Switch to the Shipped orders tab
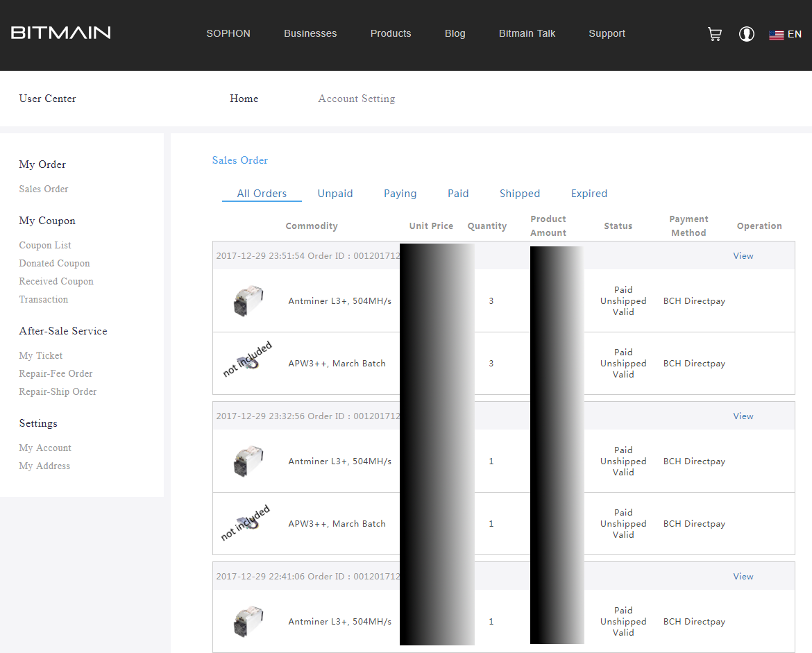The image size is (812, 653). [519, 194]
